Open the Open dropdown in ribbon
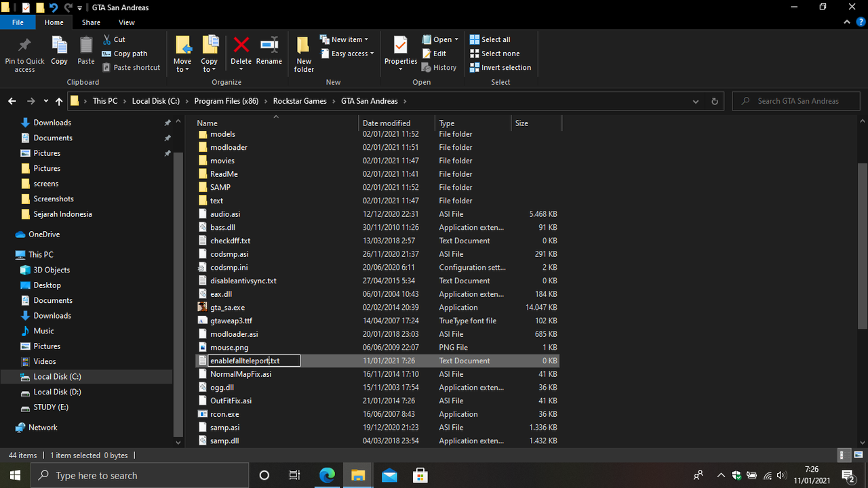Screen dimensions: 868x488 [440, 39]
